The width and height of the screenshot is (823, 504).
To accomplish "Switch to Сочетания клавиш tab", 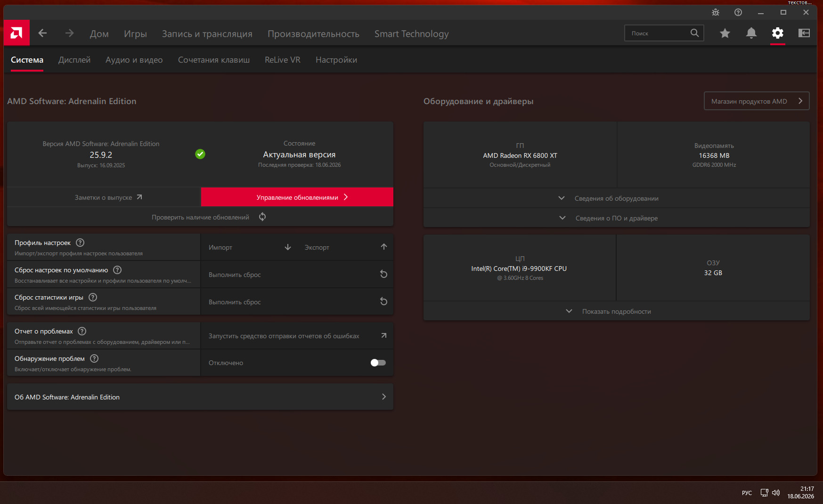I will [214, 60].
